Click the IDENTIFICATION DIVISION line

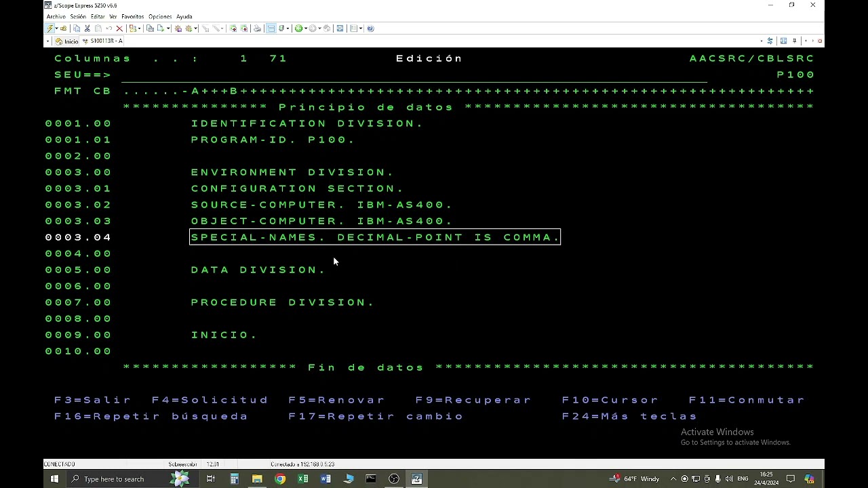click(307, 123)
